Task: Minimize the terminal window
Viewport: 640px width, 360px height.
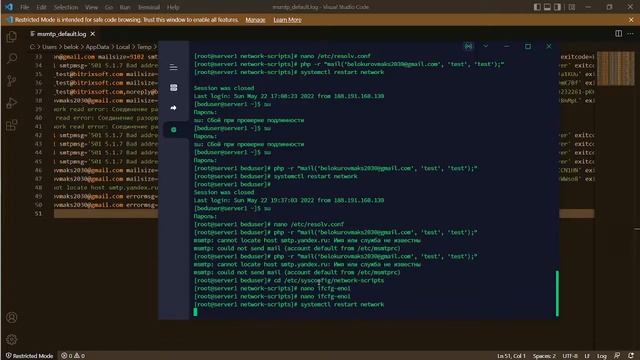Action: (x=507, y=46)
